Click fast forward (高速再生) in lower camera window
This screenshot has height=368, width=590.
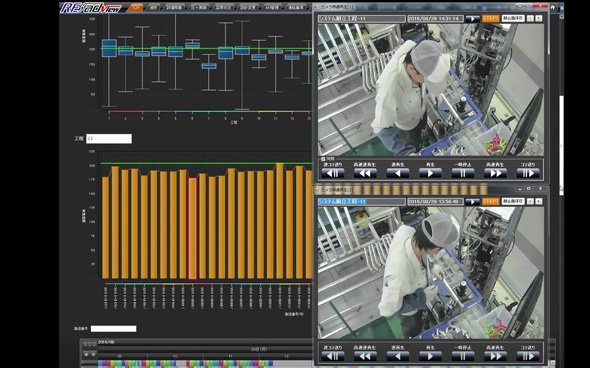495,356
